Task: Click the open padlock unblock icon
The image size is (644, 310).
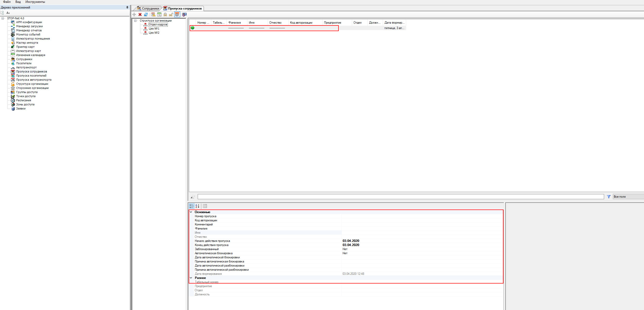Action: click(x=171, y=14)
